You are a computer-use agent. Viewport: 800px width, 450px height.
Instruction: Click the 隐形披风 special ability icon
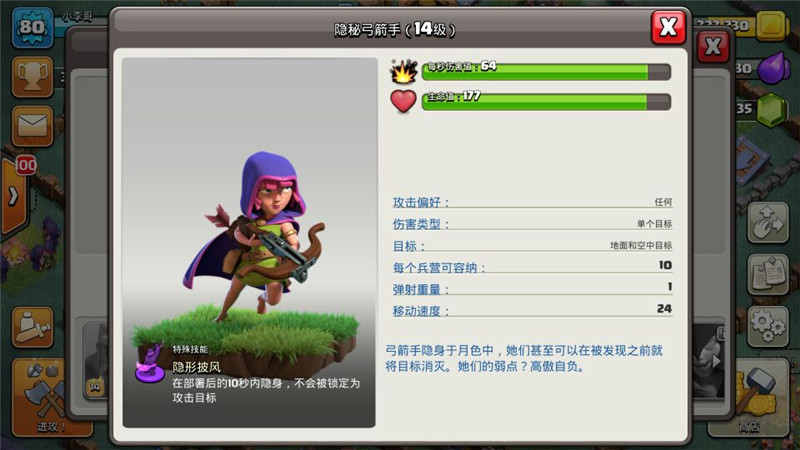(x=150, y=363)
